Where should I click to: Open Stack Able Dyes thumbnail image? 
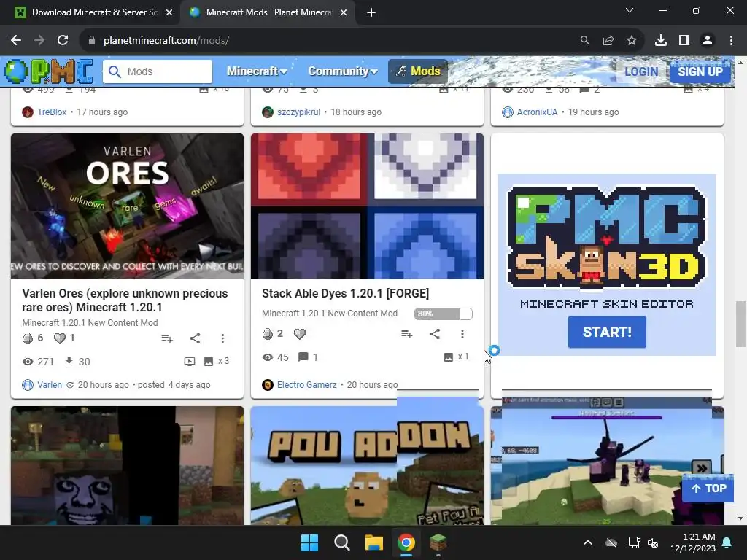[368, 206]
